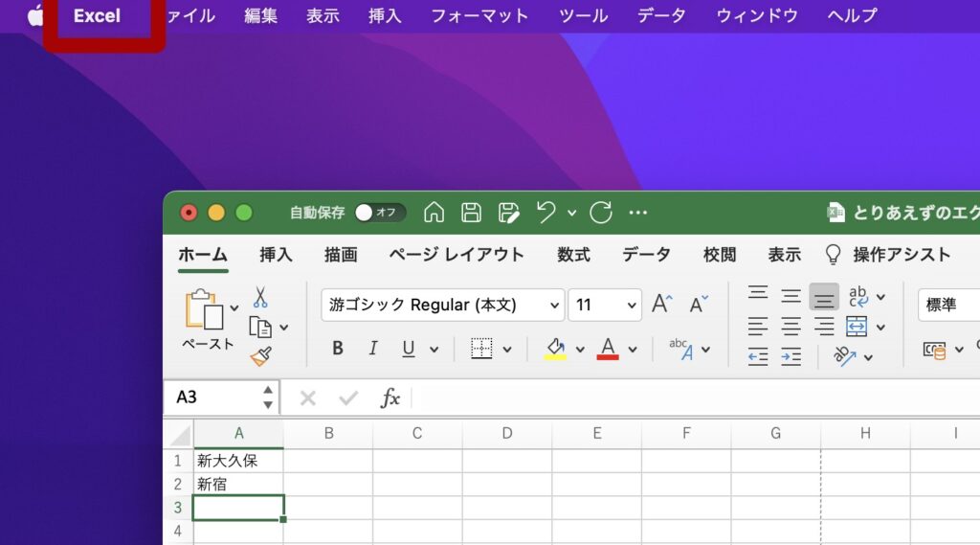
Task: Expand the Paste options arrow
Action: (234, 307)
